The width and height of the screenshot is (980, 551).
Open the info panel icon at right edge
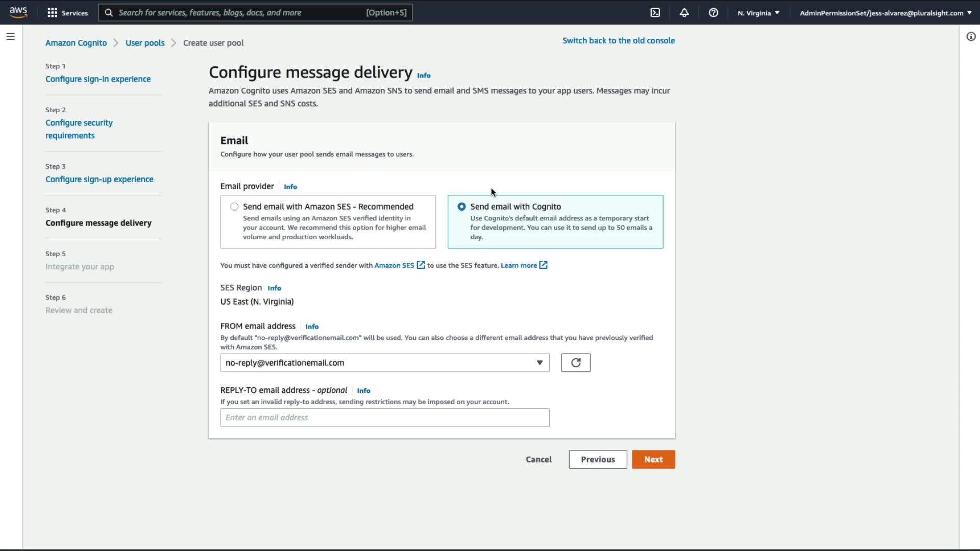point(971,36)
